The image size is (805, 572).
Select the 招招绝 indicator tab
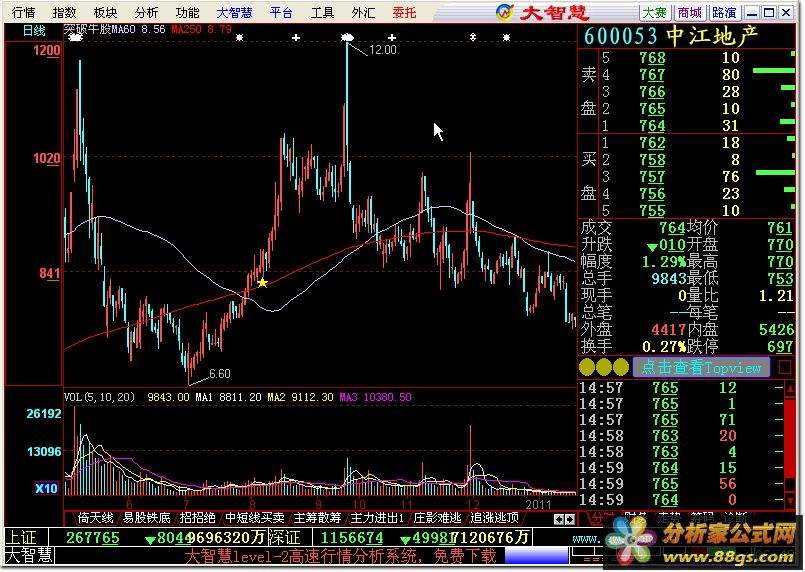197,518
